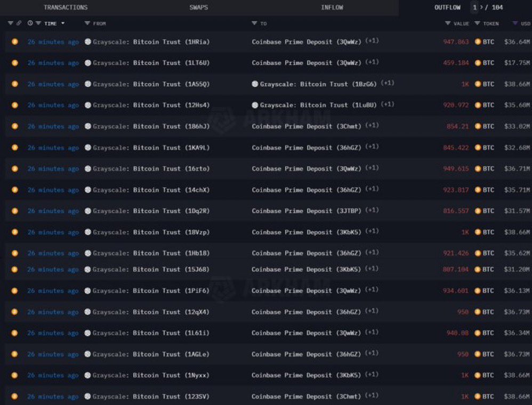Expand (+1) recipients in 1Dq2R row
The image size is (532, 405).
[372, 210]
